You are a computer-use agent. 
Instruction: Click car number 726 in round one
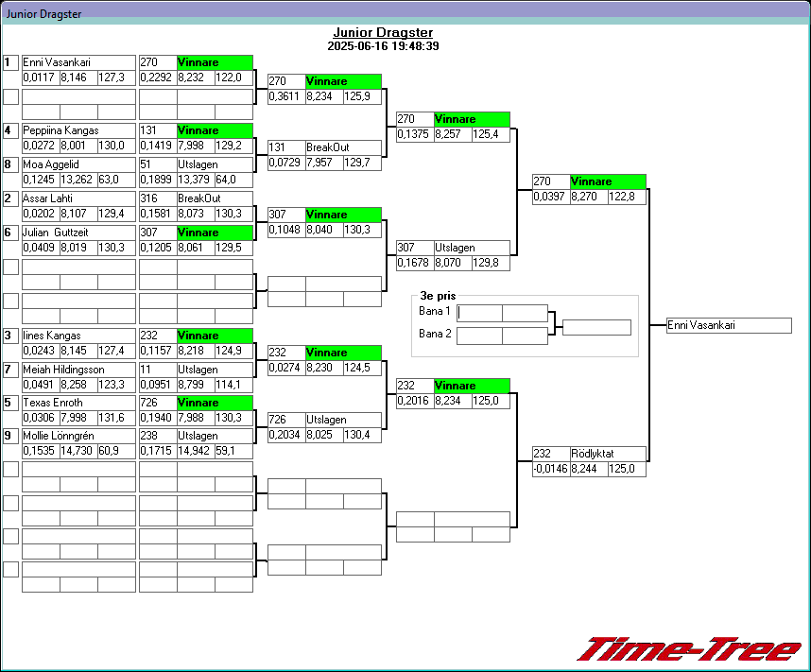(x=158, y=403)
